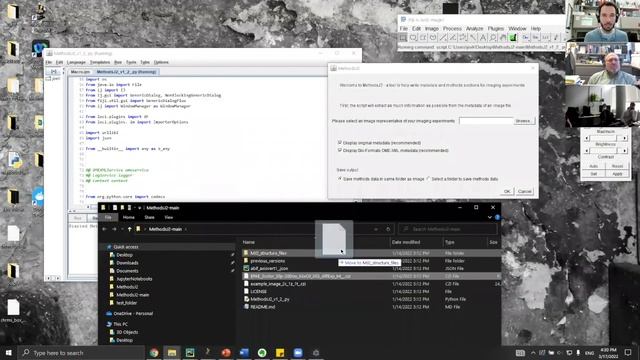Select the option to choose a save folder
640x360 pixels.
(x=428, y=179)
